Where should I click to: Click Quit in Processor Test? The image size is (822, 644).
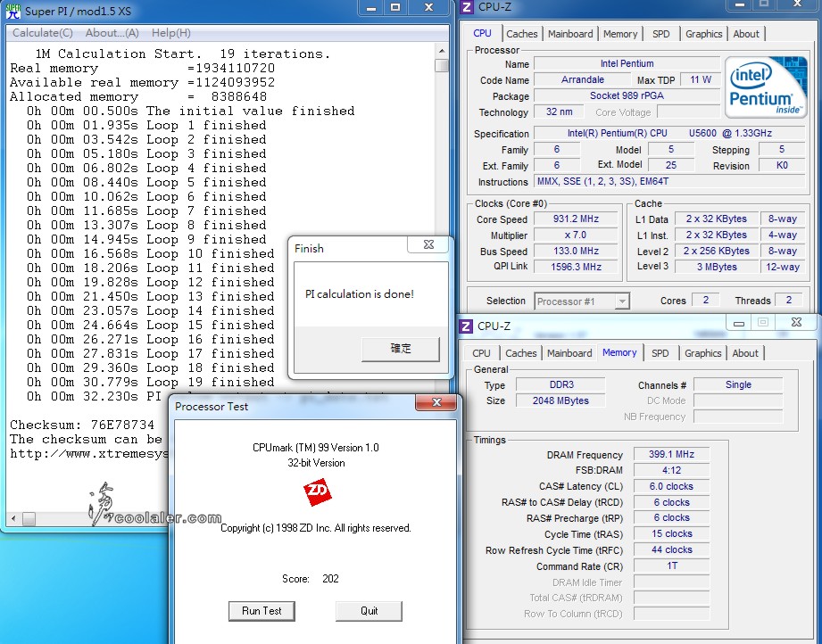369,611
